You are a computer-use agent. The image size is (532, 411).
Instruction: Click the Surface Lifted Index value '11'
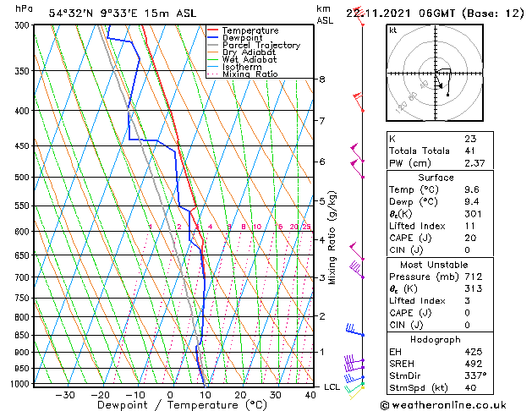pos(470,226)
